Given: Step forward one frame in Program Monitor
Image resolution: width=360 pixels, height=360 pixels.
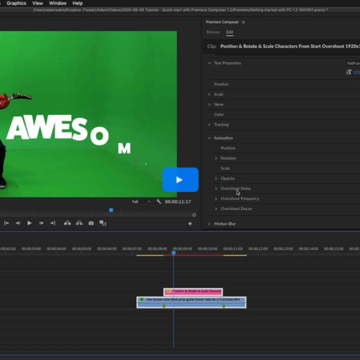Looking at the screenshot, I should coord(41,223).
